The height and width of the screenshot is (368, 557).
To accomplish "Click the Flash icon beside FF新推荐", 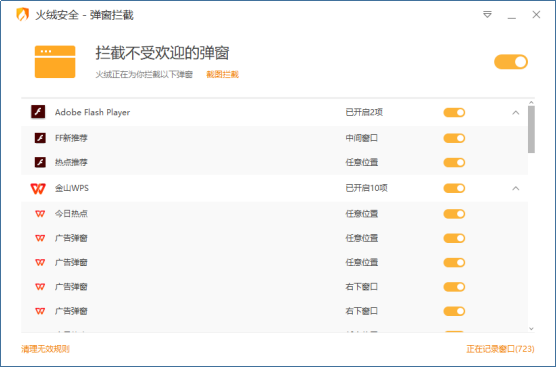I will pos(40,138).
